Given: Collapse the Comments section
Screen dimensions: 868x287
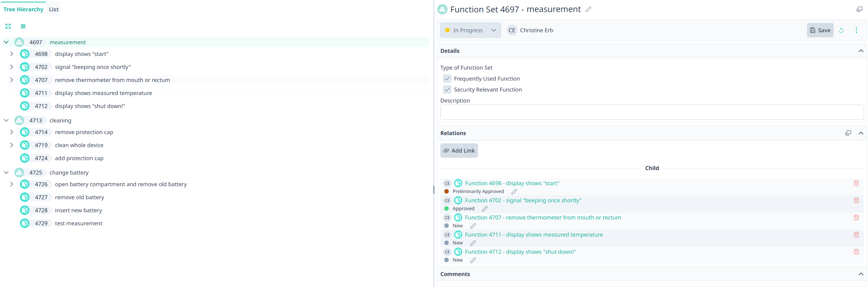Looking at the screenshot, I should [861, 274].
